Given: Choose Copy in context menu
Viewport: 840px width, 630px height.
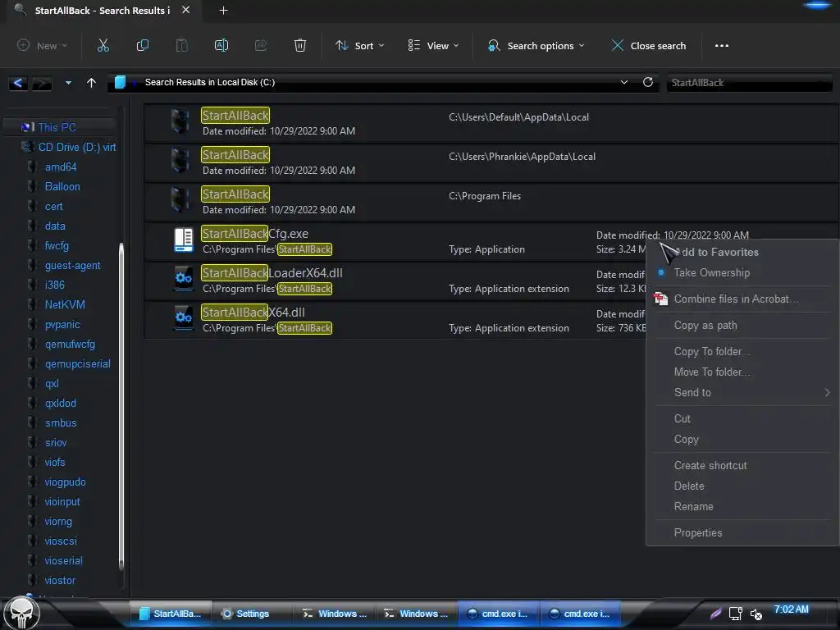Looking at the screenshot, I should point(686,439).
